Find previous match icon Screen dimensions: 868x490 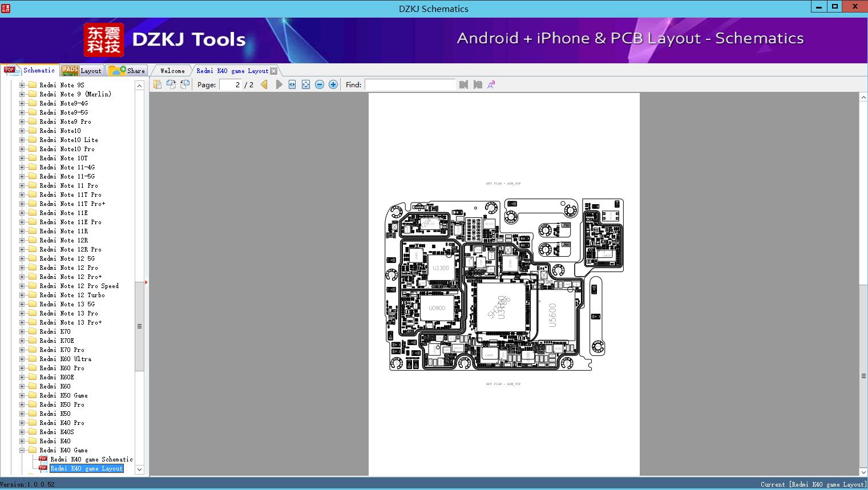click(463, 84)
